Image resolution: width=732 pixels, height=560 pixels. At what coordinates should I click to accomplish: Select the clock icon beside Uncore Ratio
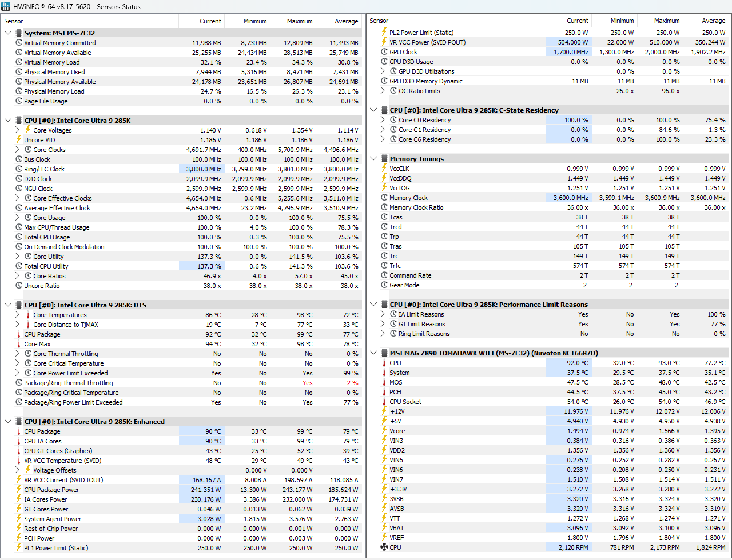point(19,286)
